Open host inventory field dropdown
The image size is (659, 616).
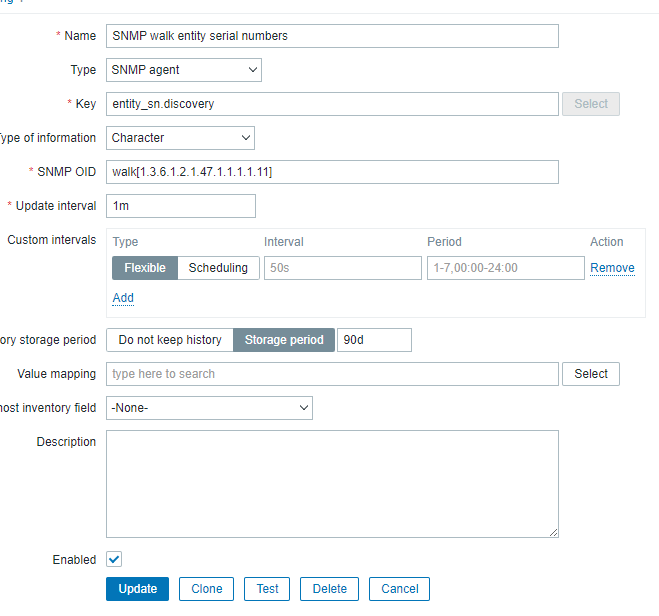[209, 408]
